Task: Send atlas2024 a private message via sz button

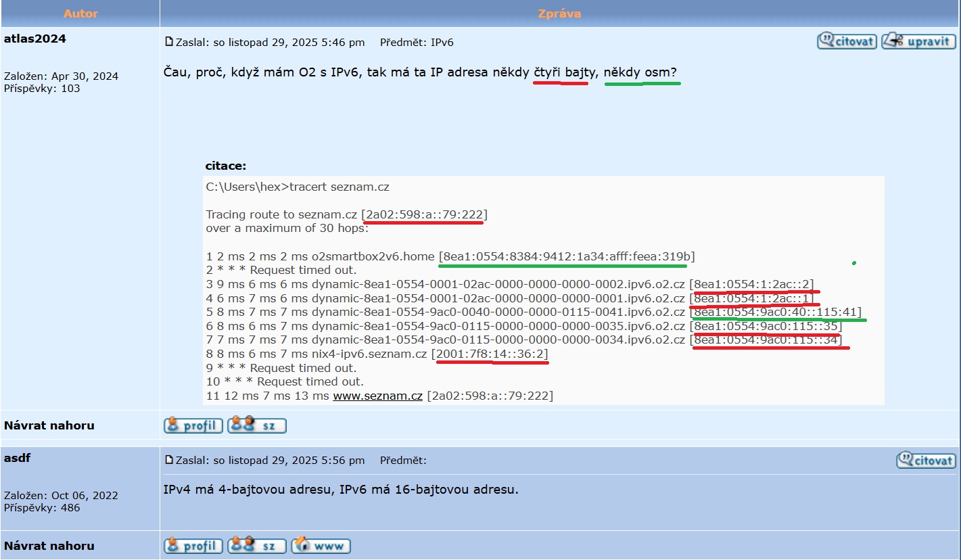Action: coord(257,425)
